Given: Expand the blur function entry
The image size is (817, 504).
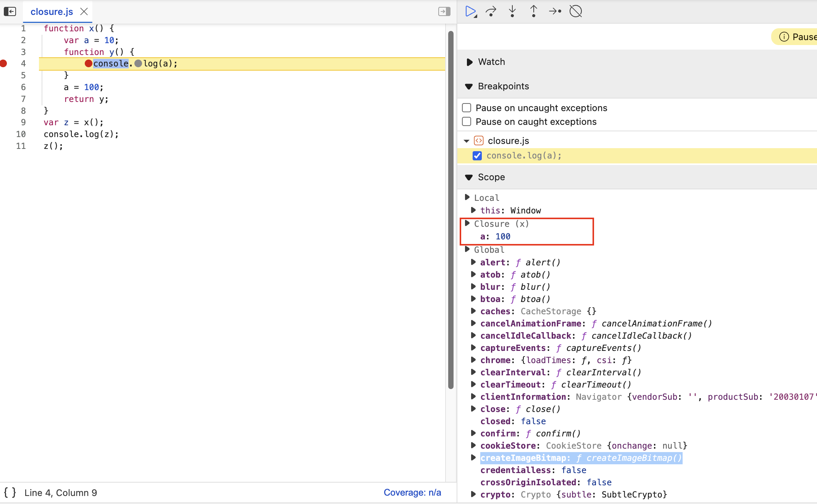Looking at the screenshot, I should (473, 286).
